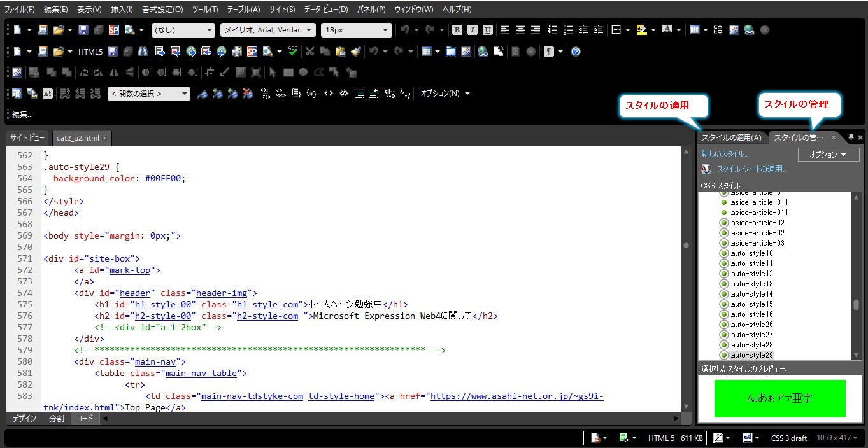Switch to the デザイン view tab
The image size is (868, 448).
pos(24,419)
